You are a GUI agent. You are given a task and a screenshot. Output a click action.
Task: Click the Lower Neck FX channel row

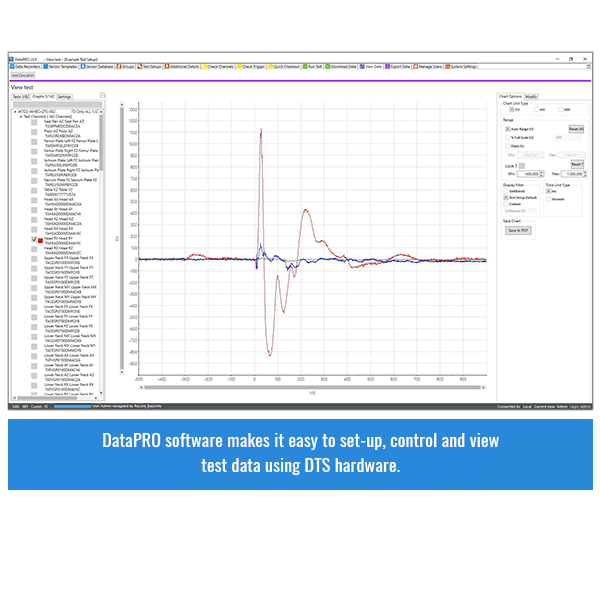[x=67, y=309]
